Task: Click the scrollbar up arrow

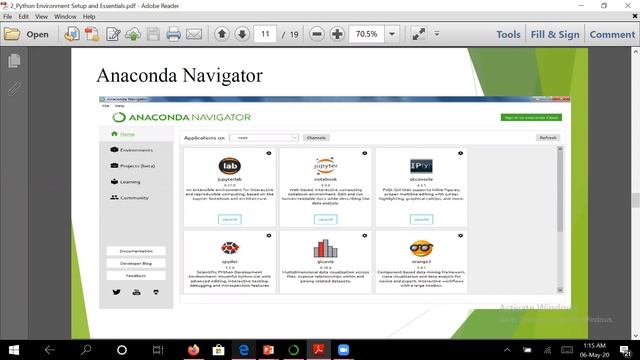Action: pyautogui.click(x=636, y=52)
